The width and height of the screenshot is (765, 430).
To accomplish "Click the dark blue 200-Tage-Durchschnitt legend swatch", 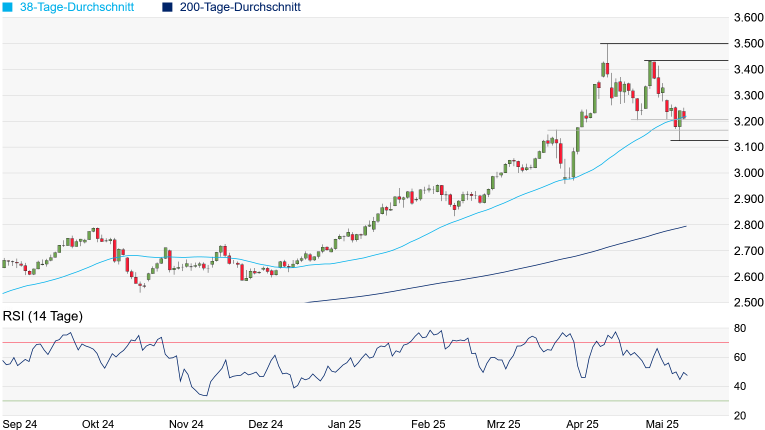I will (x=164, y=7).
